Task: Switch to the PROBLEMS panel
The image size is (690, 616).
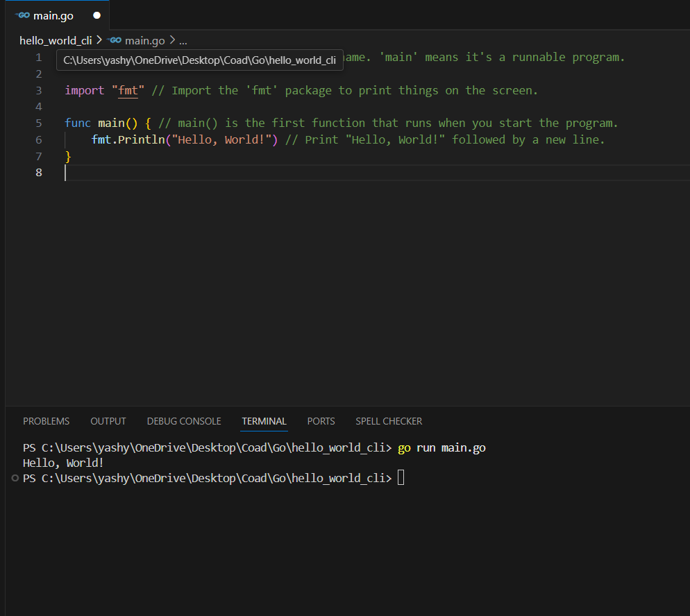Action: 46,421
